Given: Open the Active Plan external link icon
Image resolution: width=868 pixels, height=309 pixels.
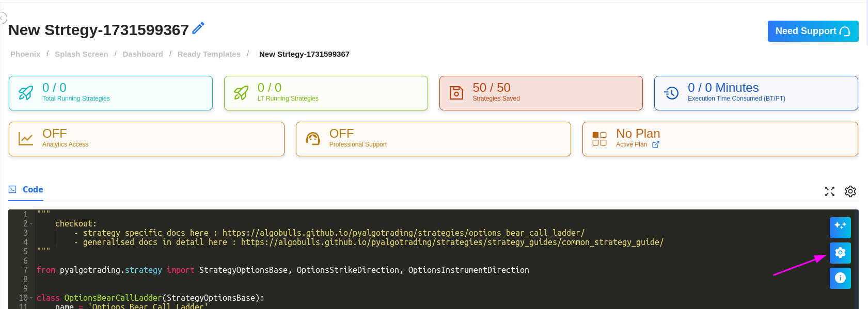Looking at the screenshot, I should click(656, 144).
